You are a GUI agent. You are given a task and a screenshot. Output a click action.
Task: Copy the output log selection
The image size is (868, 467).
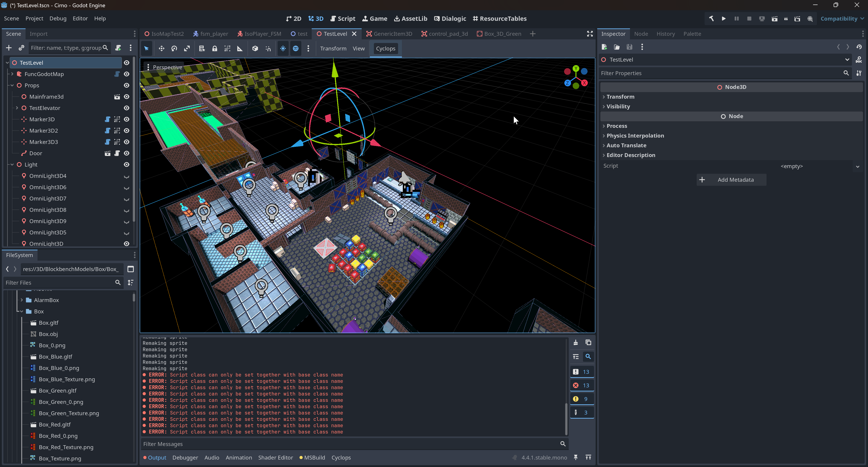588,343
